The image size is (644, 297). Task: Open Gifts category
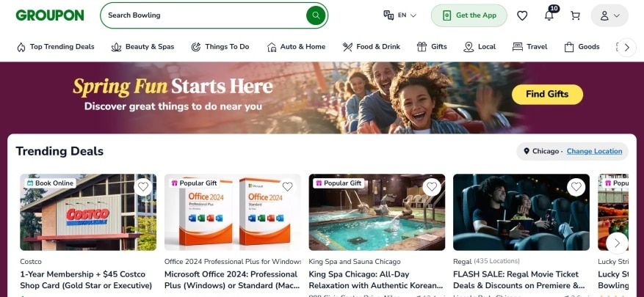(x=432, y=47)
